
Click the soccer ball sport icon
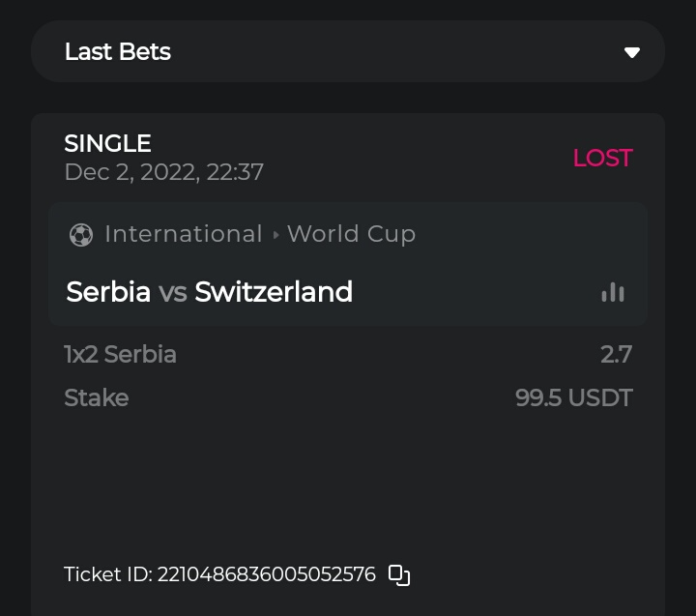coord(81,235)
